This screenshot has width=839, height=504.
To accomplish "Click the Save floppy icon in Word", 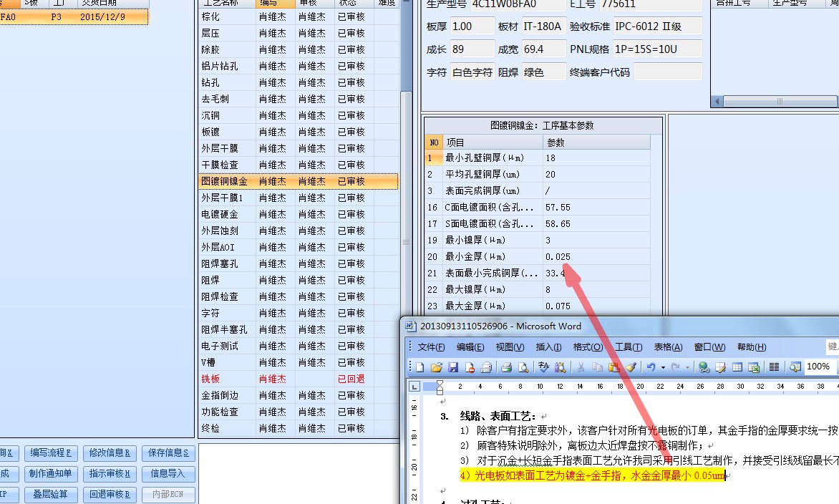I will (453, 367).
